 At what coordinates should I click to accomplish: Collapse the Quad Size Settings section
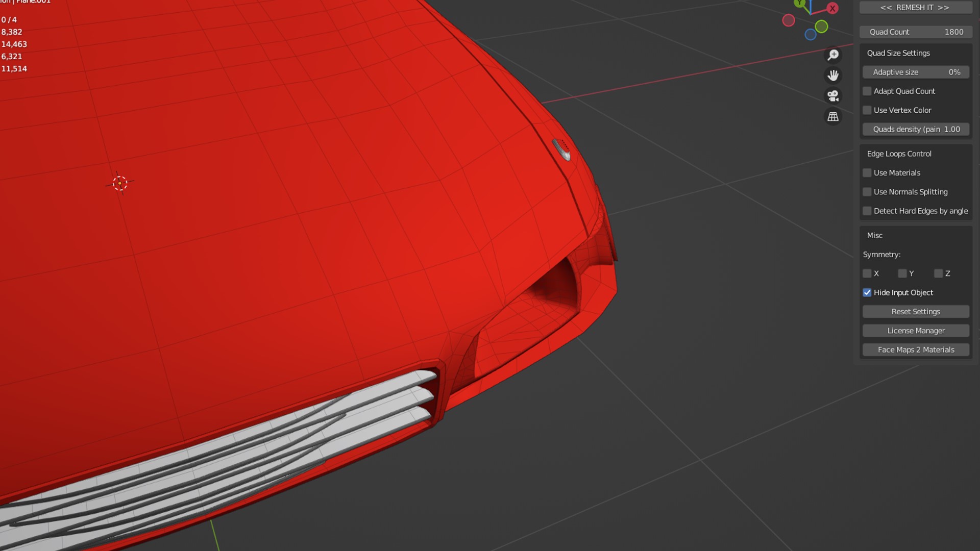898,53
